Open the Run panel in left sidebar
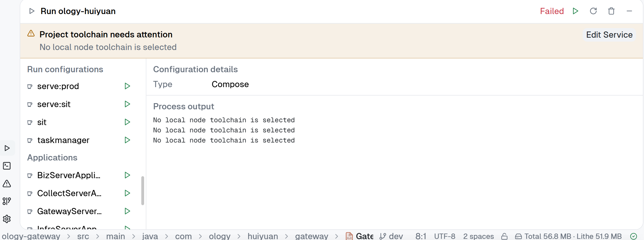 pyautogui.click(x=7, y=148)
